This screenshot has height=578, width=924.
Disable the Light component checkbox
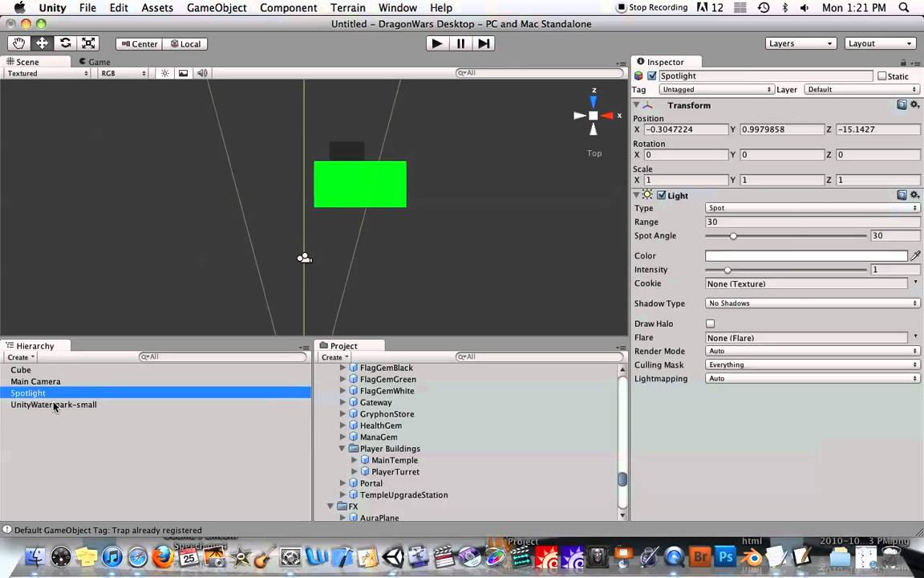click(x=661, y=195)
